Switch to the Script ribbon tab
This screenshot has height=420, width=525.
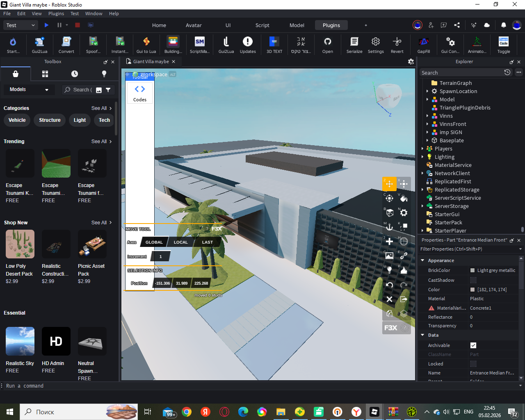[x=262, y=25]
